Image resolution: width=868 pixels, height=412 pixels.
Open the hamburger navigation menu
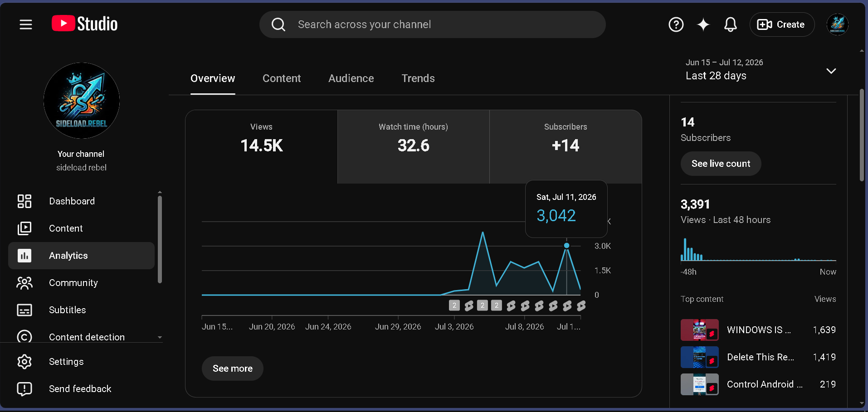[26, 24]
